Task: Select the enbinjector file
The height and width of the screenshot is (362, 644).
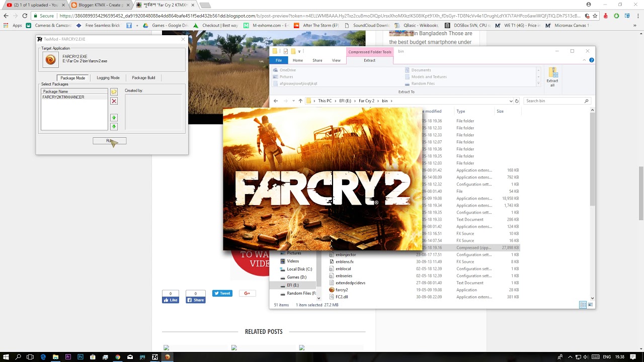Action: pyautogui.click(x=346, y=255)
